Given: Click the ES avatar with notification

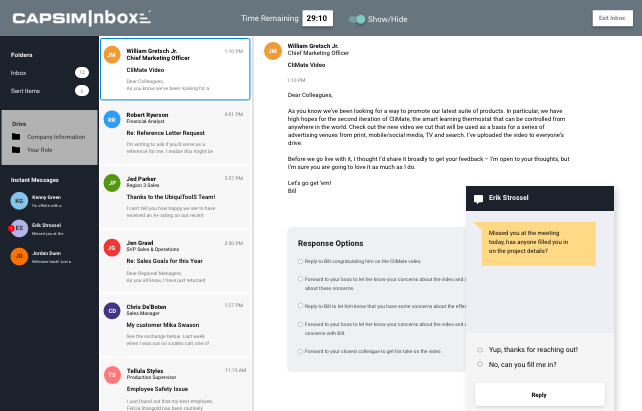Looking at the screenshot, I should tap(19, 228).
